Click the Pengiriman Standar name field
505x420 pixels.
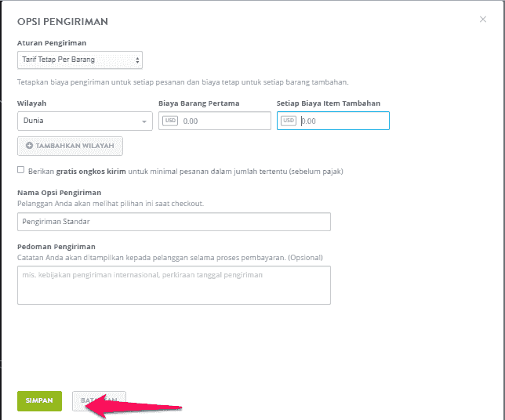tap(174, 222)
